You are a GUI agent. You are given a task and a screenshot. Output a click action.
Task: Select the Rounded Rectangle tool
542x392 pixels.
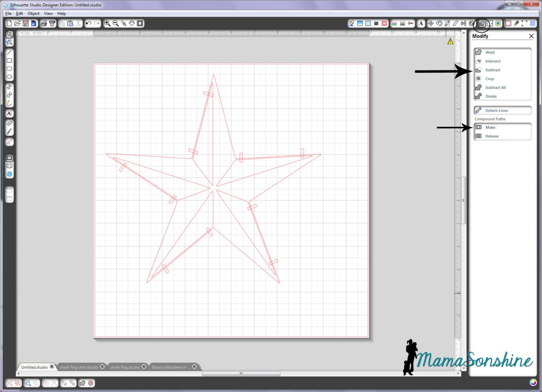tap(9, 69)
